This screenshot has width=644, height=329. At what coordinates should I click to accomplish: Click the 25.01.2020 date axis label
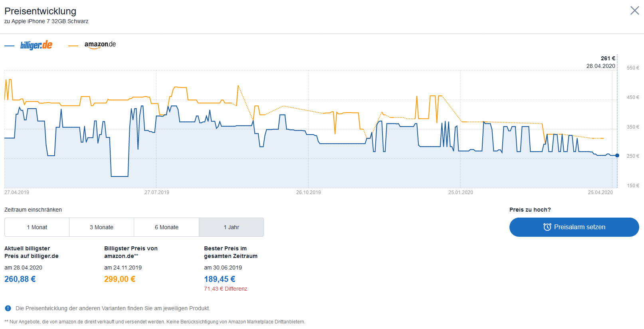click(x=460, y=192)
